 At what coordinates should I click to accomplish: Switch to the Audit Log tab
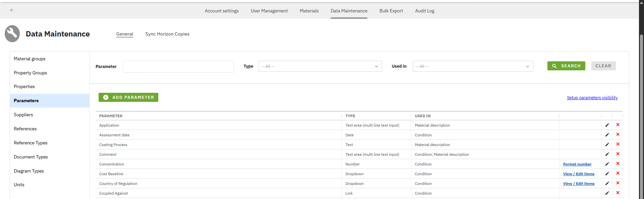(x=424, y=11)
